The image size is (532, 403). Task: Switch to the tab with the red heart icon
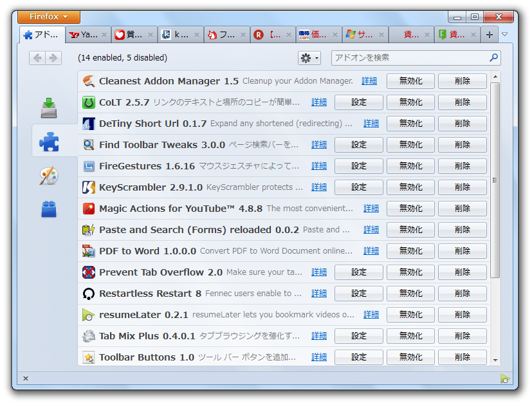134,35
